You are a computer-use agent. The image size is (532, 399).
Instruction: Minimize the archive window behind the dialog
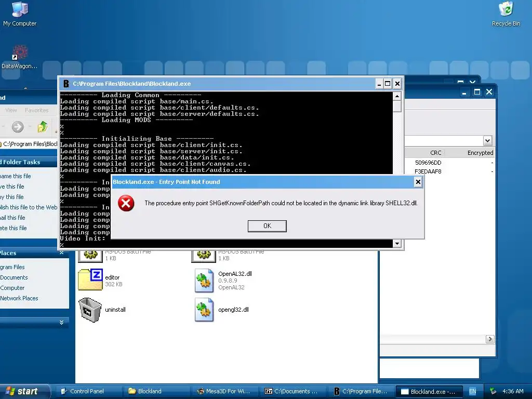point(464,92)
